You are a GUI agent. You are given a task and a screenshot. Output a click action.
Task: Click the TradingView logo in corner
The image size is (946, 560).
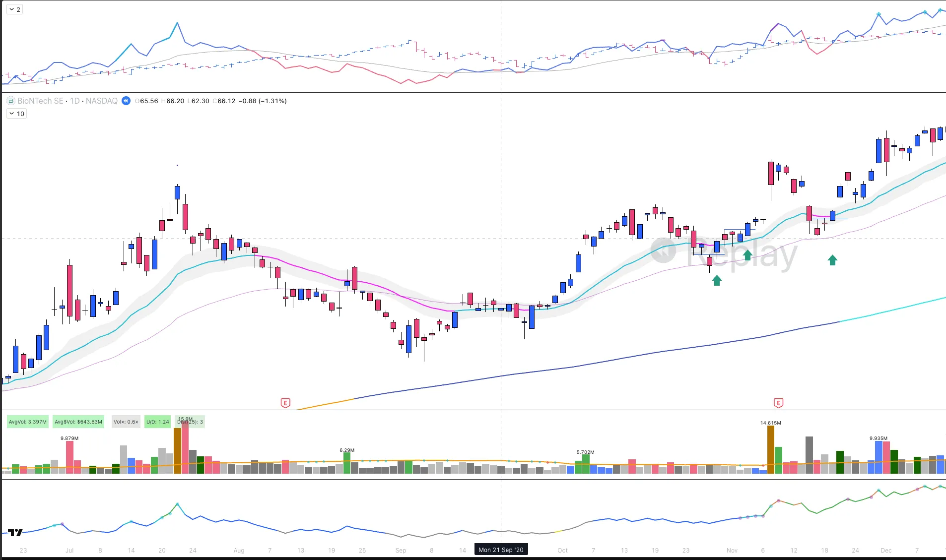pos(15,532)
